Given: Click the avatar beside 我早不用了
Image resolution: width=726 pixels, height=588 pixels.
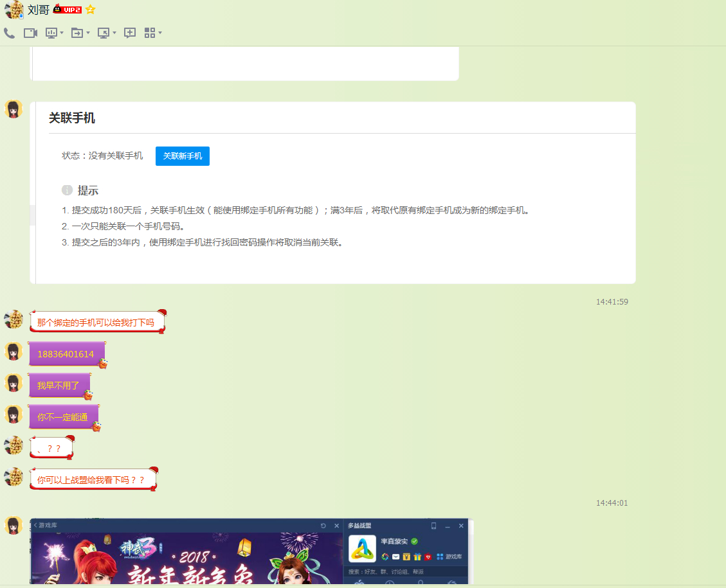Looking at the screenshot, I should tap(14, 383).
